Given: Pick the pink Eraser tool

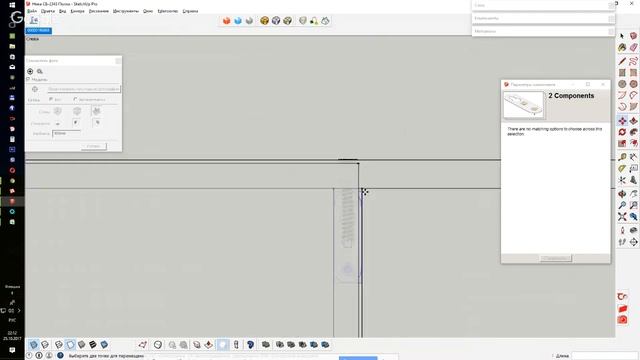Looking at the screenshot, I should [x=633, y=47].
